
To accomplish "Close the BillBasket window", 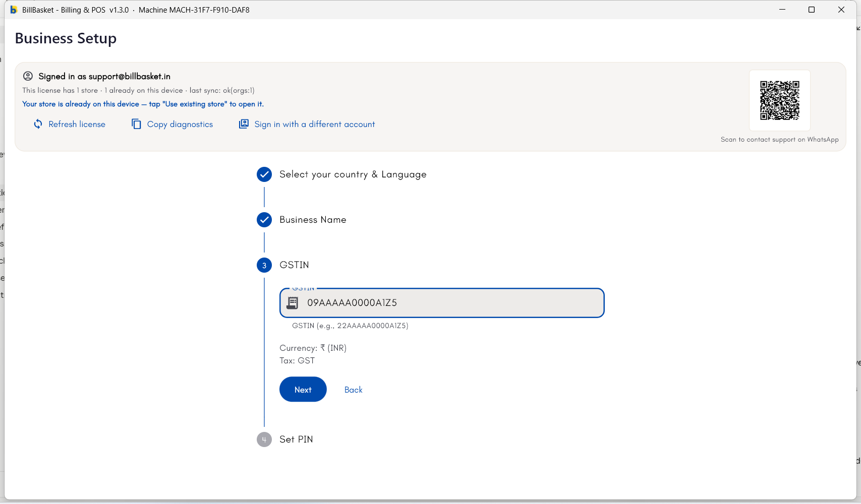I will [841, 10].
